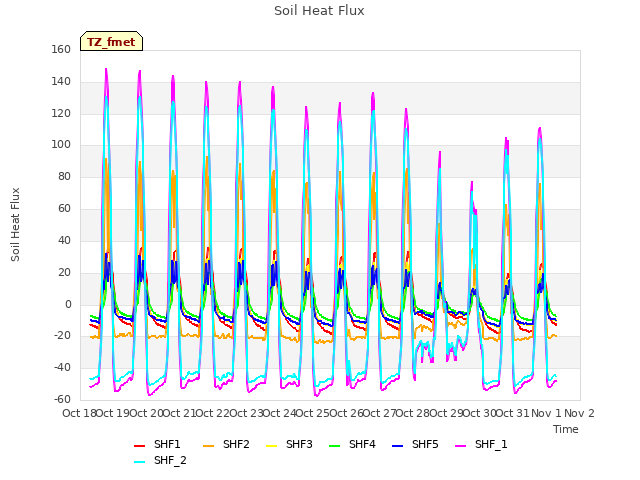Click the 0 y-axis tick label

click(68, 304)
